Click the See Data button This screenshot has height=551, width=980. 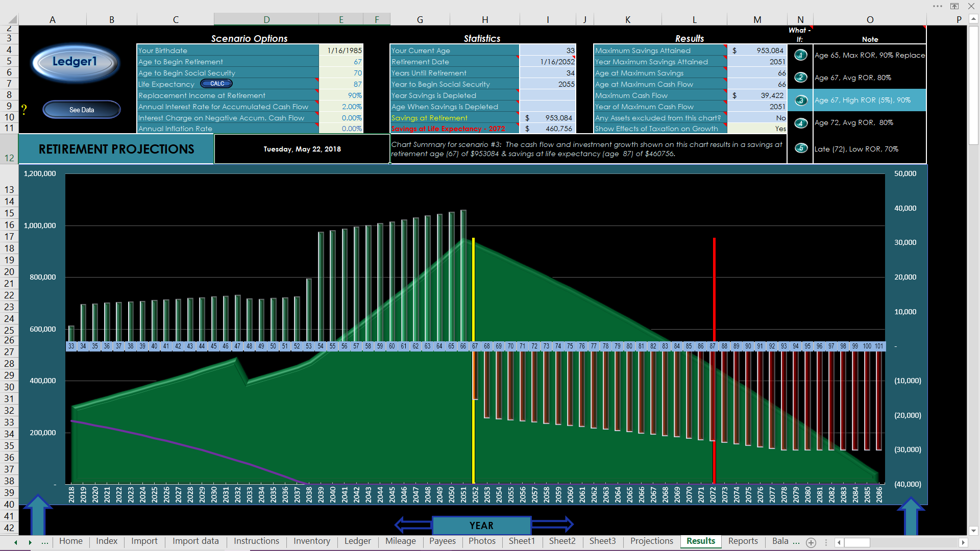(x=80, y=110)
